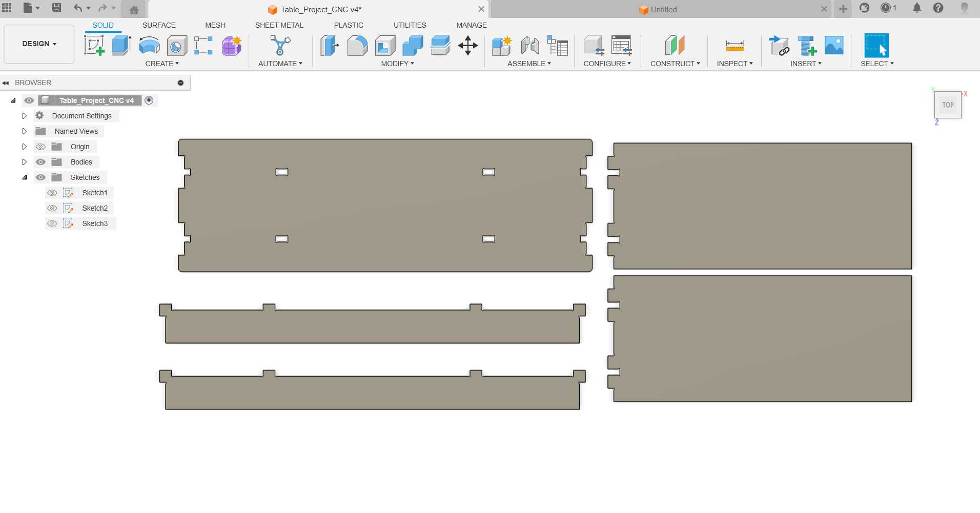Open the Rectangular Pattern tool
The width and height of the screenshot is (980, 513).
click(x=203, y=46)
